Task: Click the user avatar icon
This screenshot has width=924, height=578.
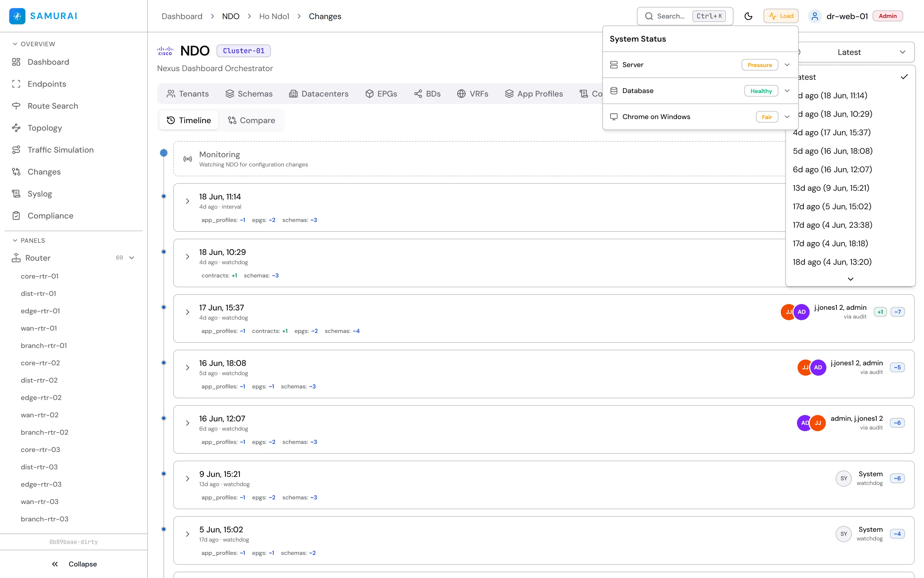Action: (814, 16)
